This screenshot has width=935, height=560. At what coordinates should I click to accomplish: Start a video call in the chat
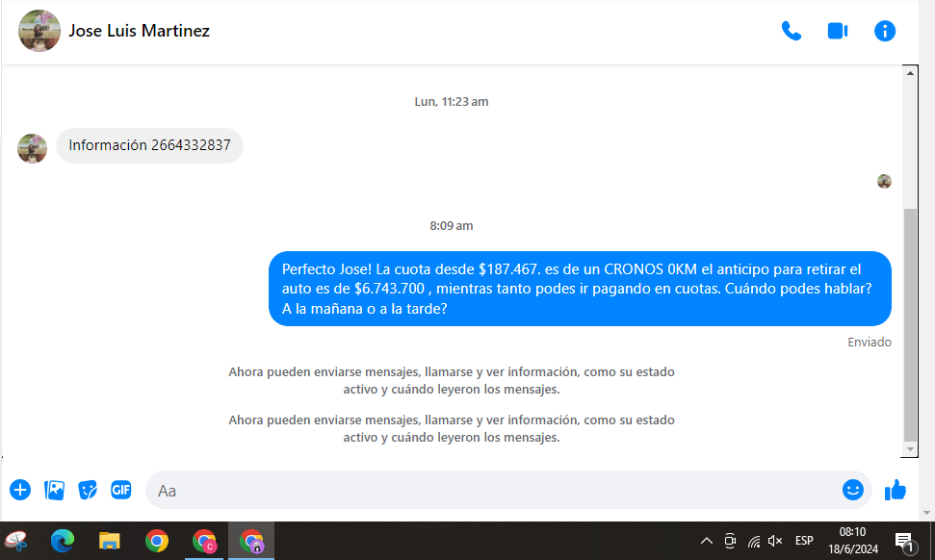click(837, 31)
